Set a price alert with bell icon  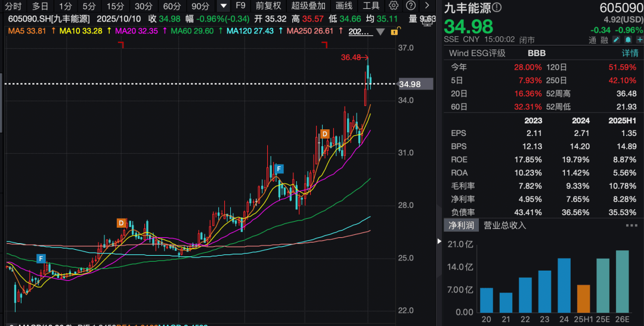pos(627,40)
